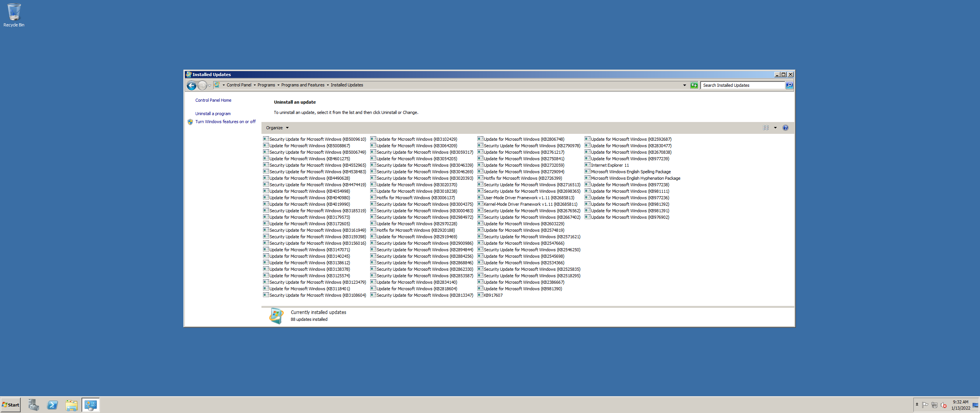Click the muted volume tray icon
Viewport: 980px width, 413px height.
(944, 405)
